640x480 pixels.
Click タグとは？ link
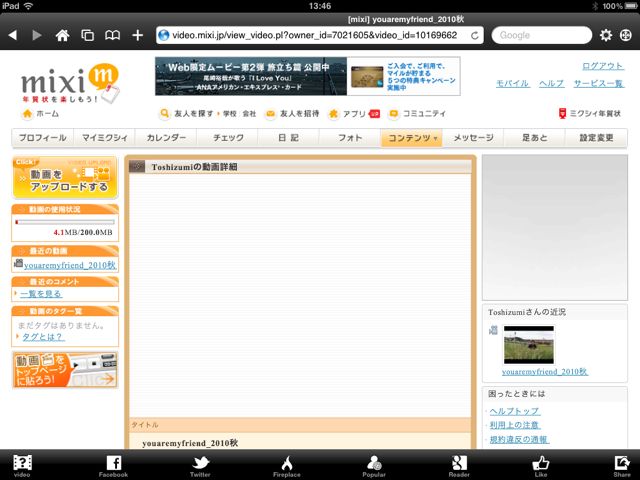click(43, 337)
